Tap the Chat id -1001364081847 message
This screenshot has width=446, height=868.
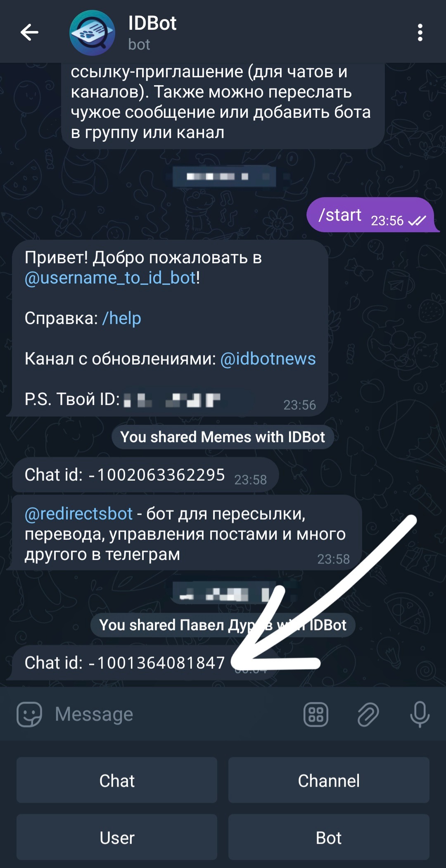coord(140,663)
